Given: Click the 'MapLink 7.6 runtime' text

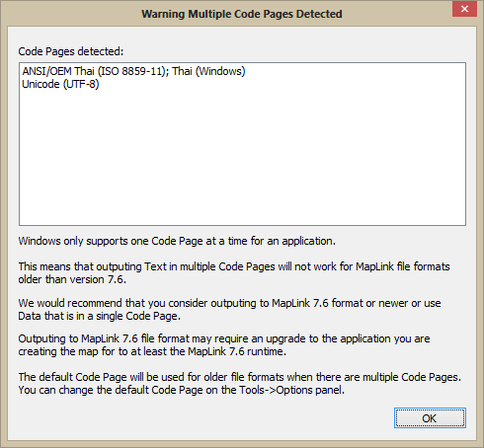Looking at the screenshot, I should tap(237, 351).
